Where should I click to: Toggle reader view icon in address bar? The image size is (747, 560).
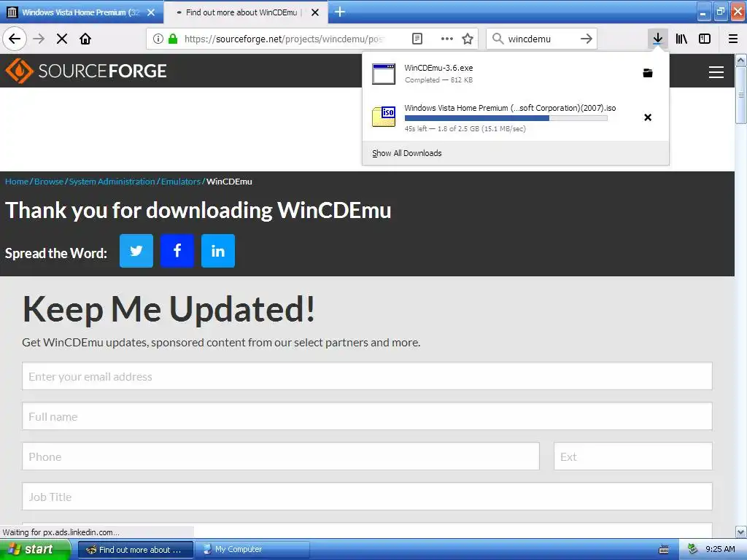(x=417, y=39)
